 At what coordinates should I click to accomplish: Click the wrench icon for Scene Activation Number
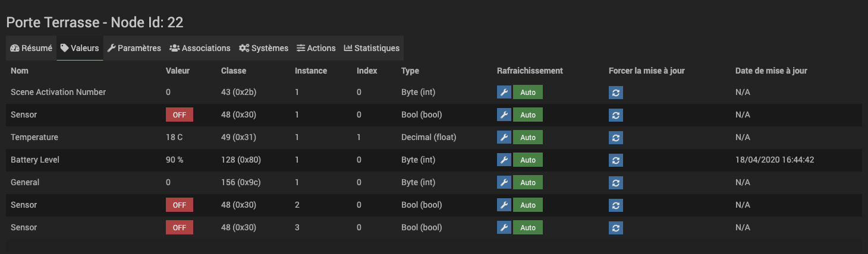click(x=504, y=93)
